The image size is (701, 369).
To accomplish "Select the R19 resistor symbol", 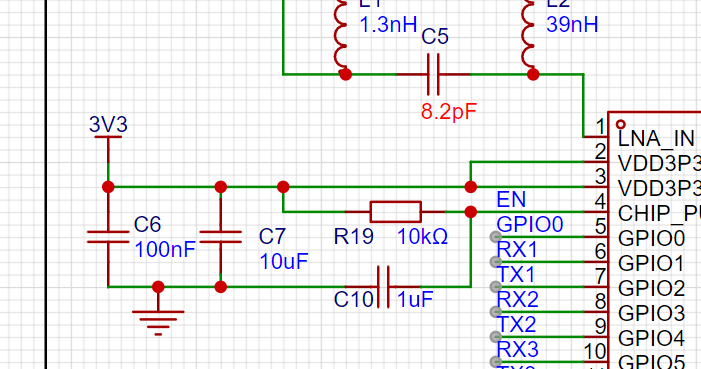I will click(x=396, y=212).
